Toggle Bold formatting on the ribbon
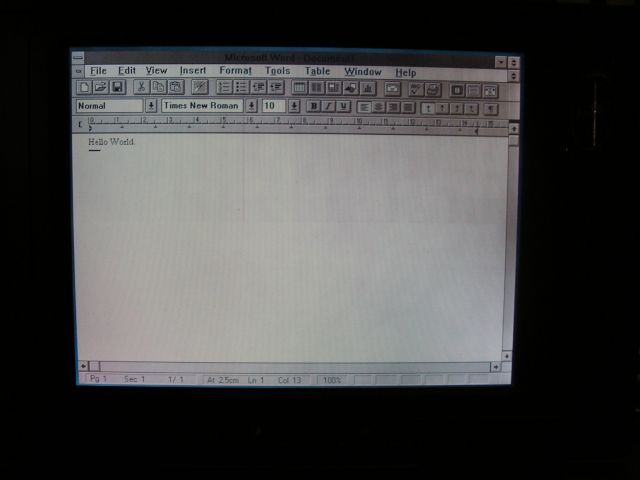This screenshot has height=480, width=640. pyautogui.click(x=313, y=107)
